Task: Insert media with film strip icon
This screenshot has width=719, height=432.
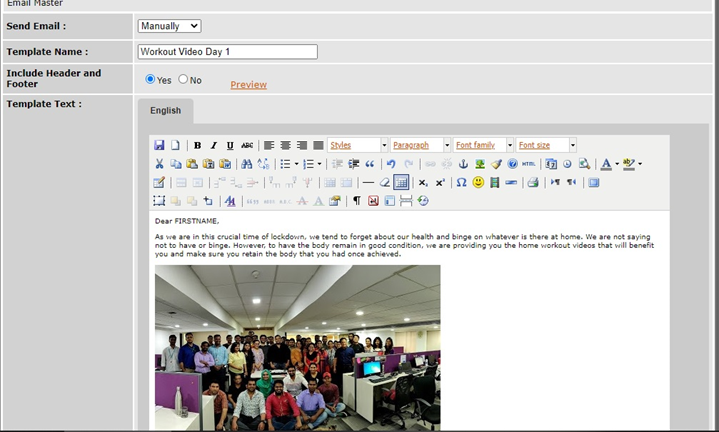Action: pos(494,183)
